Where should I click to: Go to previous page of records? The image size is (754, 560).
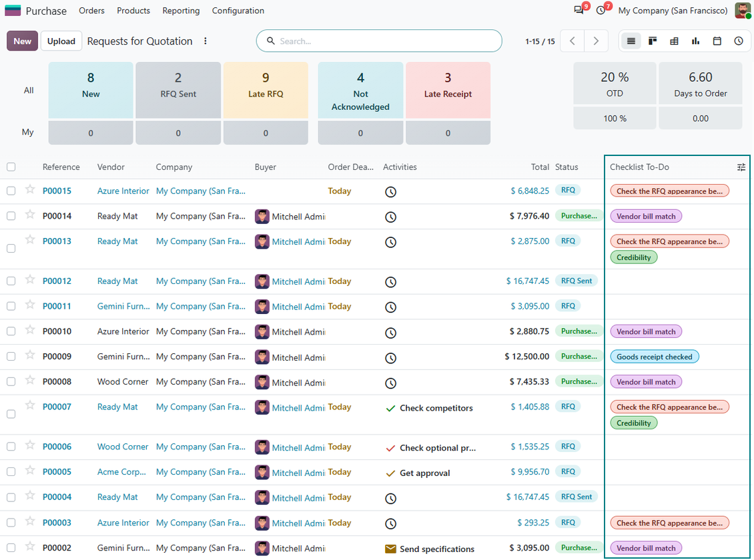(x=573, y=41)
